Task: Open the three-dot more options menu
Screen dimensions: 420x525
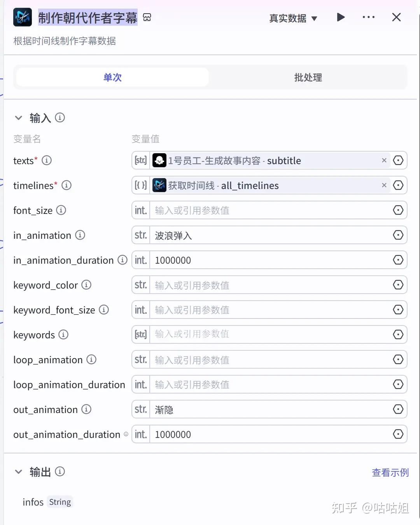Action: tap(368, 17)
